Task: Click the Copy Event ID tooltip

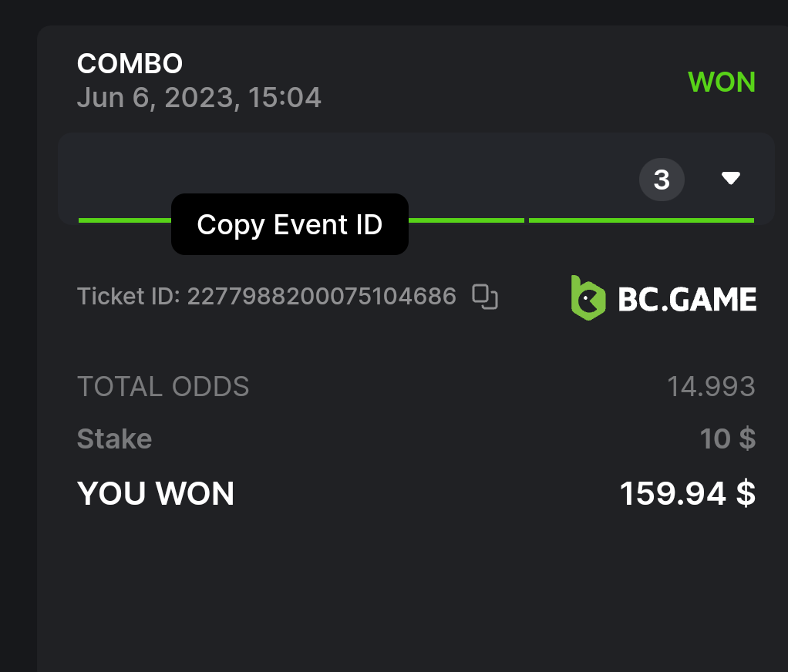Action: (289, 224)
